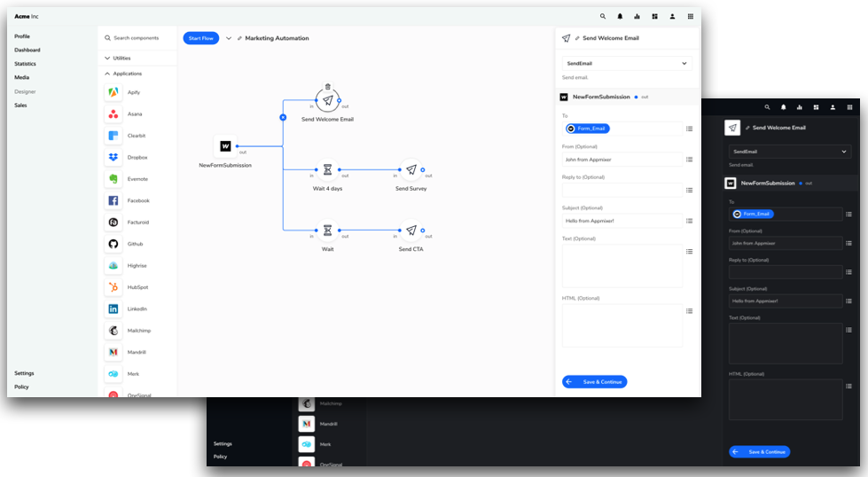Select the Evernote component icon

click(x=113, y=179)
